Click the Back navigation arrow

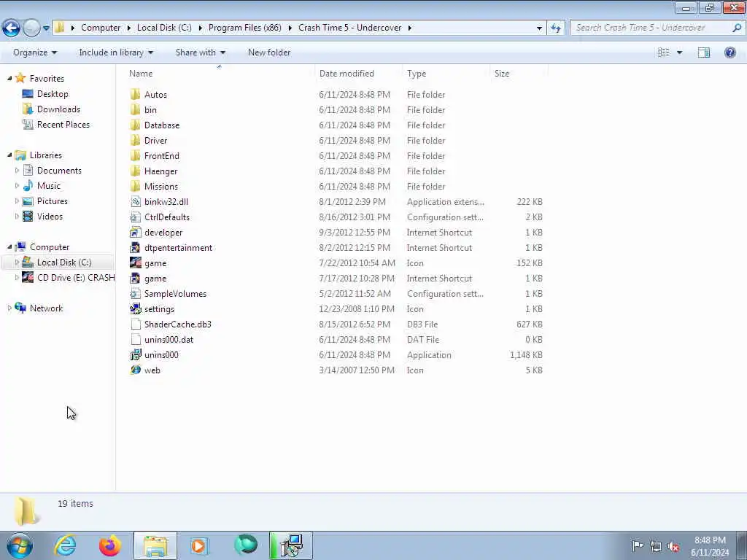coord(11,28)
